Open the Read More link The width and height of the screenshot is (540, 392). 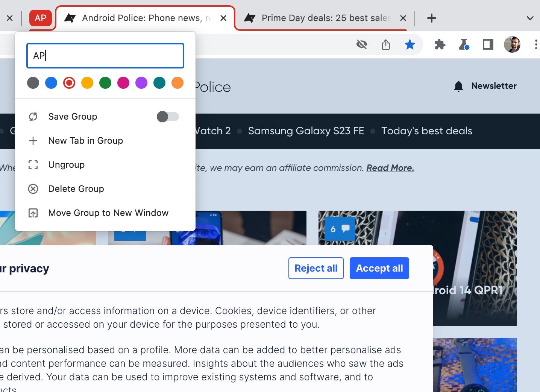[390, 168]
